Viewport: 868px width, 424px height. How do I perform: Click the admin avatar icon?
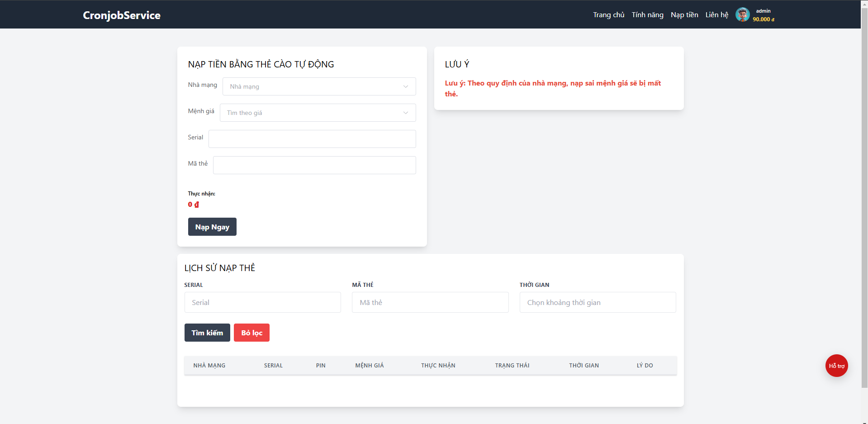[742, 15]
